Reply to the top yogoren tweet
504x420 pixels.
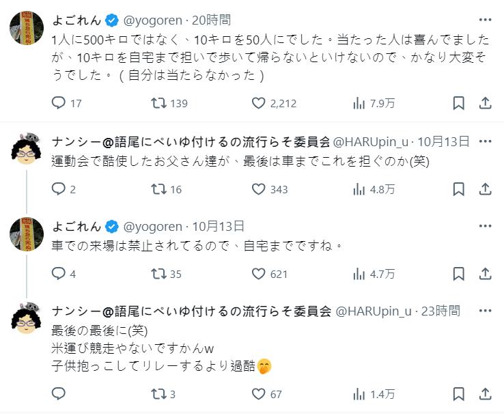(x=59, y=103)
